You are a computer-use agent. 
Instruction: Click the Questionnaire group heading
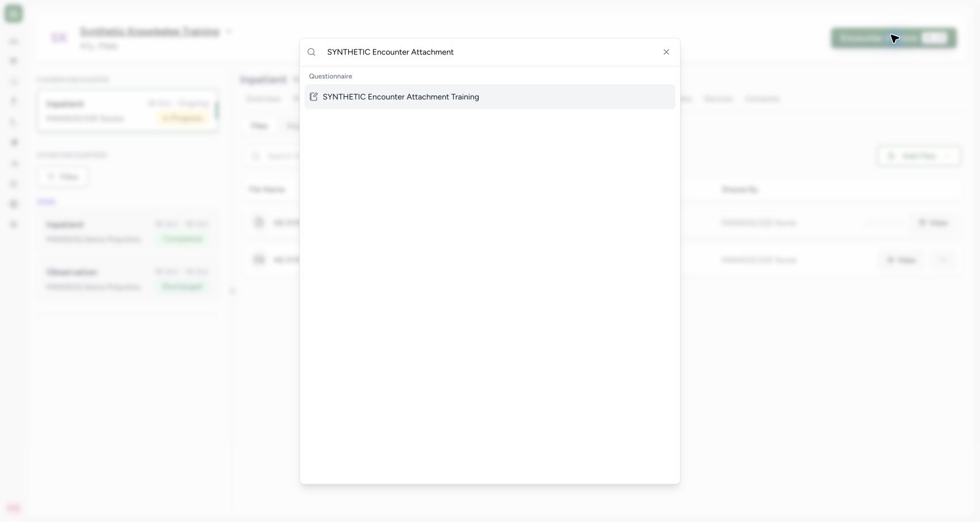pyautogui.click(x=331, y=77)
